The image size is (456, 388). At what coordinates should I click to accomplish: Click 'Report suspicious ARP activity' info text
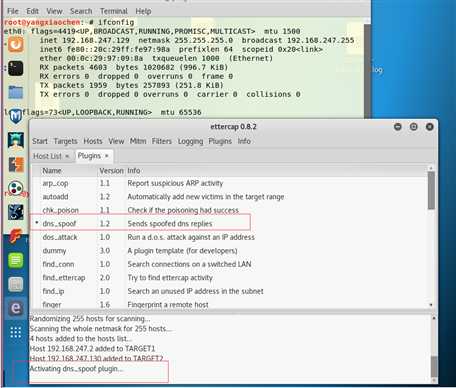[x=175, y=183]
